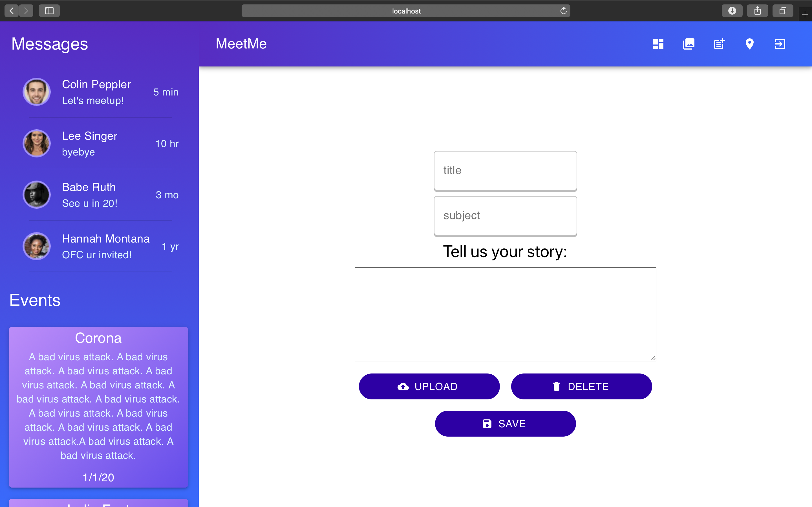Open the photo gallery icon
The width and height of the screenshot is (812, 507).
689,44
